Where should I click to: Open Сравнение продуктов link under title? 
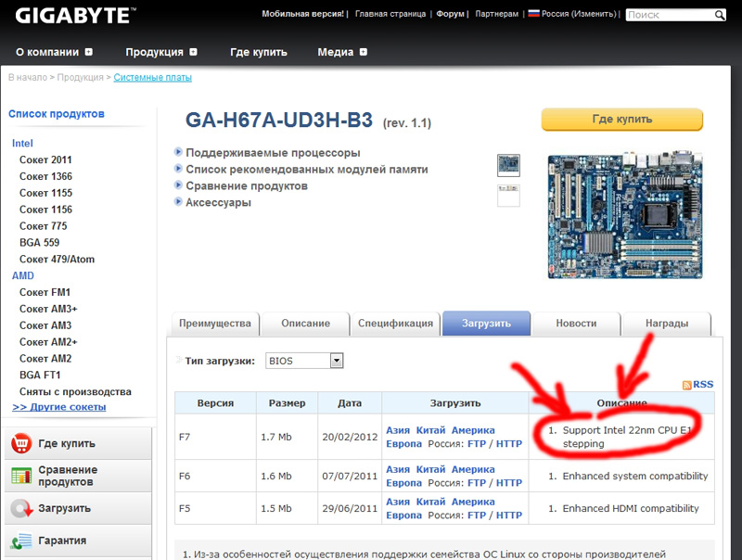tap(247, 185)
